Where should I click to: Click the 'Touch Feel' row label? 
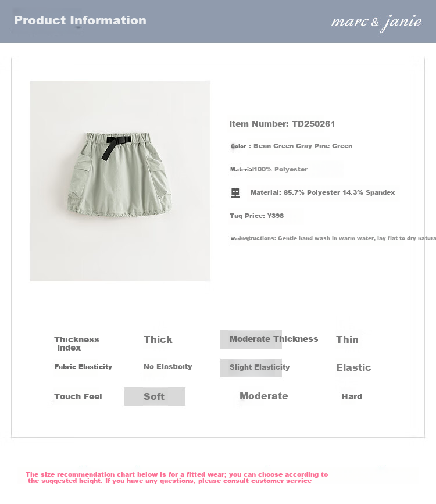(78, 396)
